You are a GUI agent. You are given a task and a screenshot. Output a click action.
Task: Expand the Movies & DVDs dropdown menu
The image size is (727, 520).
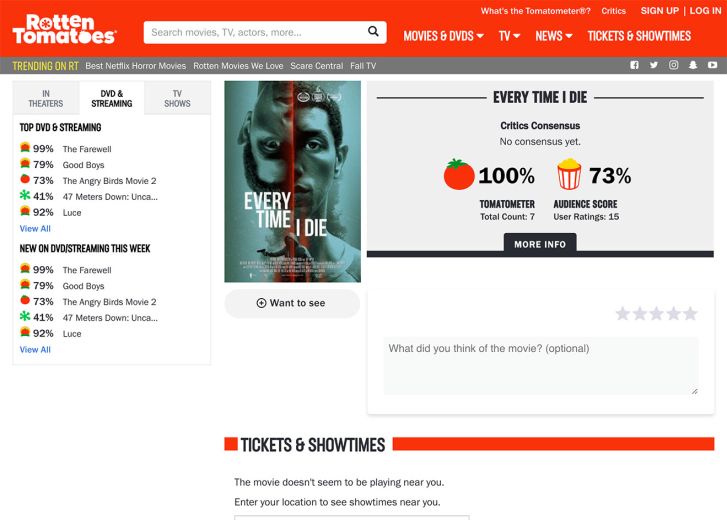(443, 36)
